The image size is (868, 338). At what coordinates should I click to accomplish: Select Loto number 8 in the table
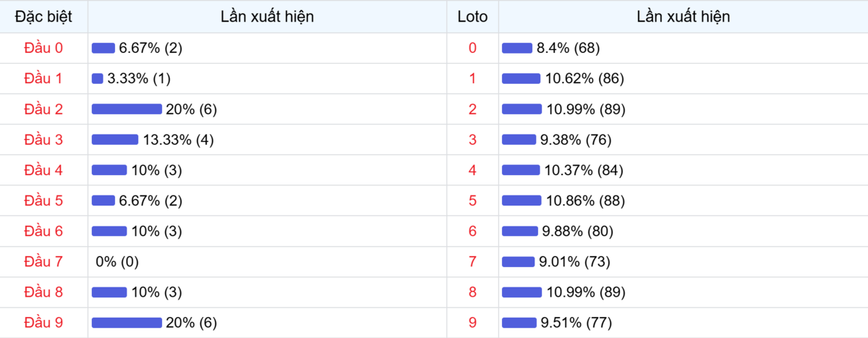(472, 292)
